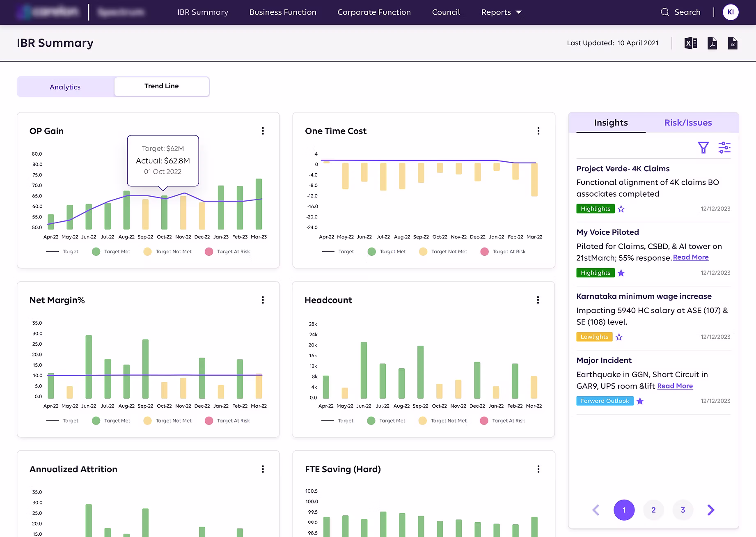This screenshot has width=756, height=537.
Task: Open Insights settings sliders icon
Action: 724,147
